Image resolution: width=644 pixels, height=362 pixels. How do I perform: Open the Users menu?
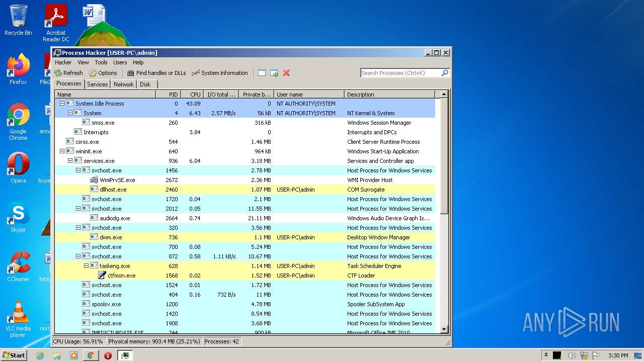pyautogui.click(x=120, y=62)
